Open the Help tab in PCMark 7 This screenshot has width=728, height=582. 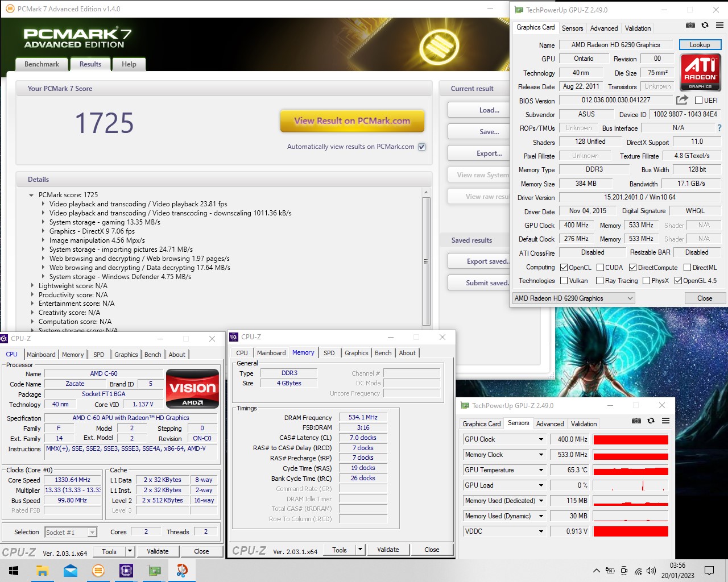[x=129, y=64]
